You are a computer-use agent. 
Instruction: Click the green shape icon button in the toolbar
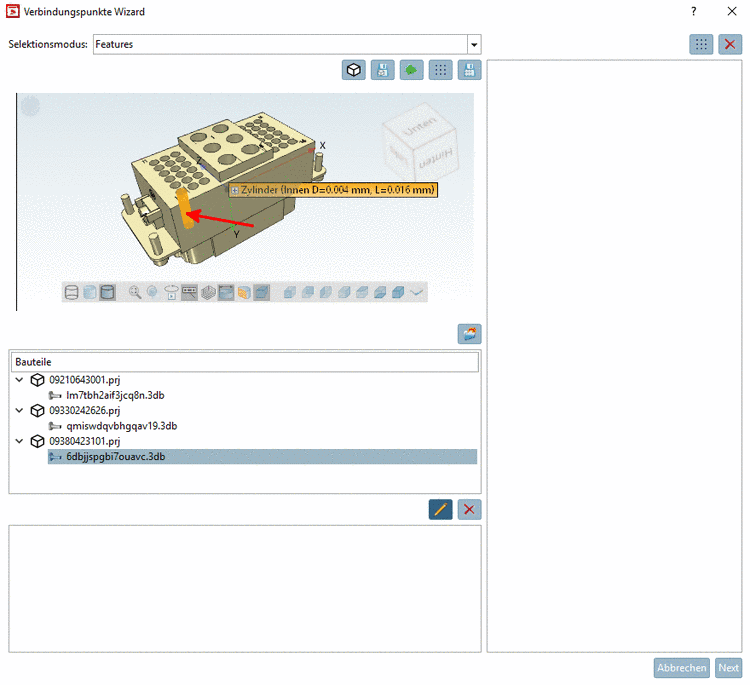[x=411, y=70]
